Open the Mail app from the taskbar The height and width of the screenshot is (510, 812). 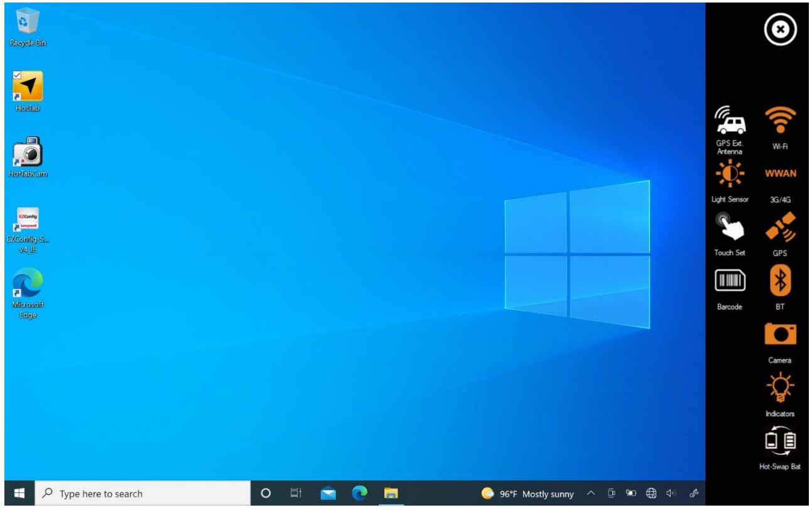tap(328, 494)
